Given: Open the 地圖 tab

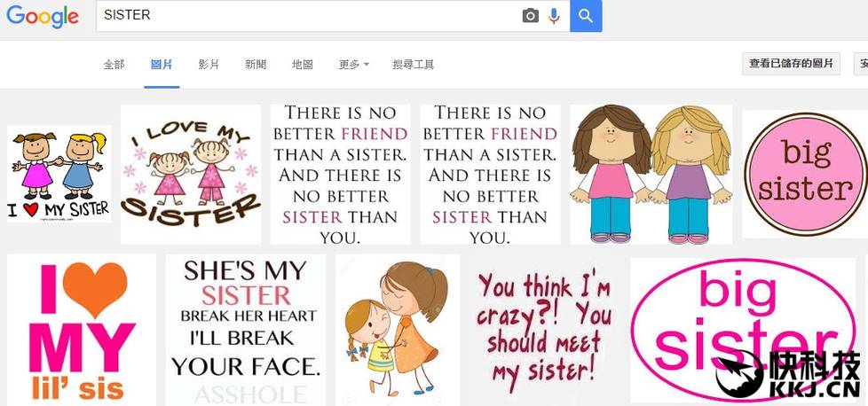Looking at the screenshot, I should [x=303, y=65].
